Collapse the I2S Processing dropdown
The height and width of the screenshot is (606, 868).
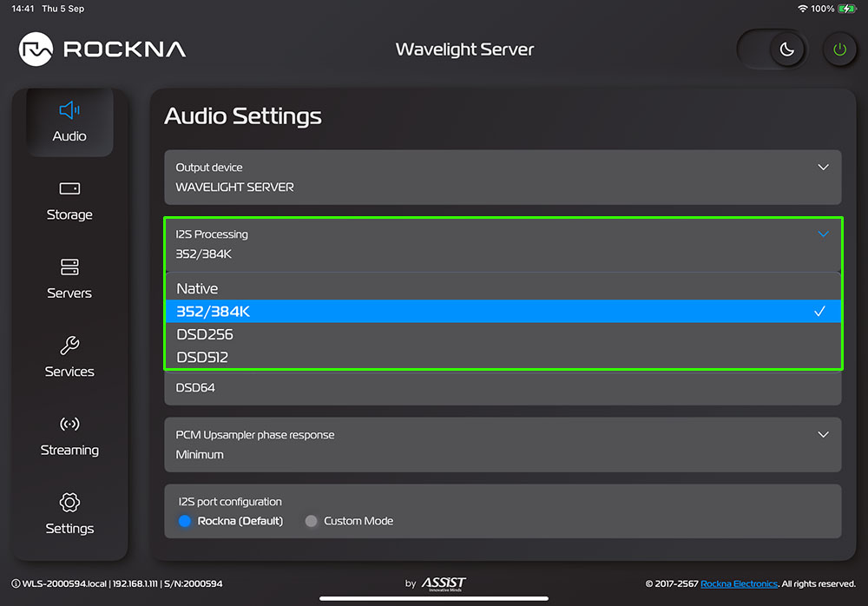point(823,234)
